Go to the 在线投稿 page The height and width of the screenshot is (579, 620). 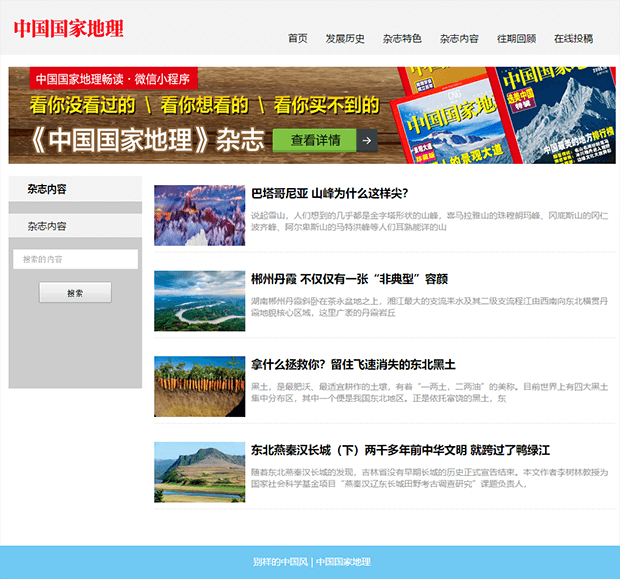click(x=573, y=39)
